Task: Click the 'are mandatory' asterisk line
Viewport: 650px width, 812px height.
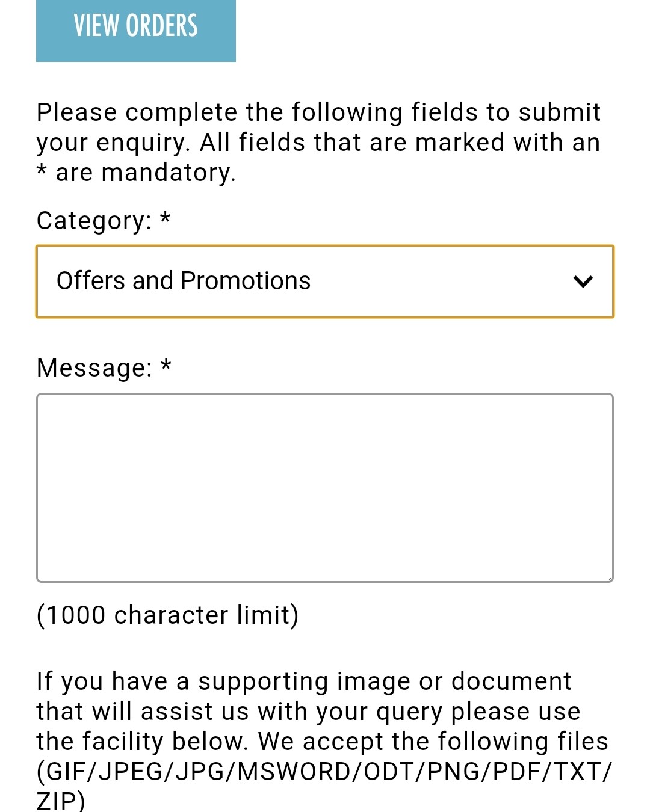Action: [136, 173]
